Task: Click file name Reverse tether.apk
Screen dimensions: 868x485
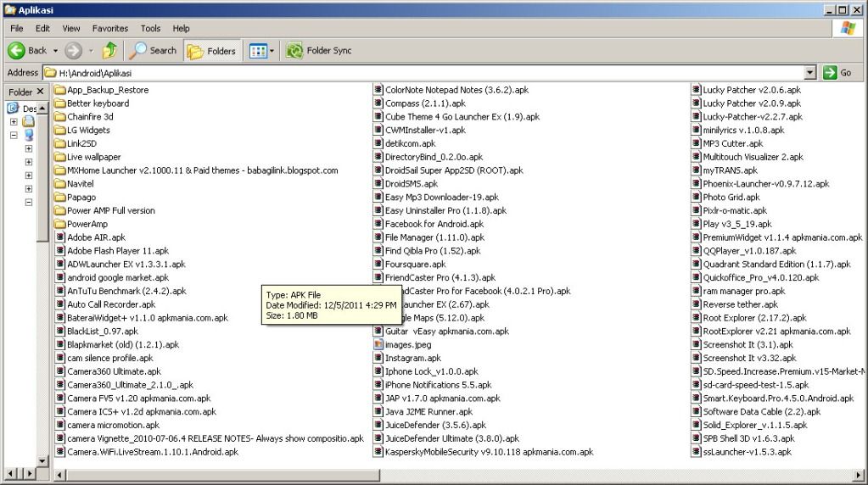Action: (x=740, y=304)
